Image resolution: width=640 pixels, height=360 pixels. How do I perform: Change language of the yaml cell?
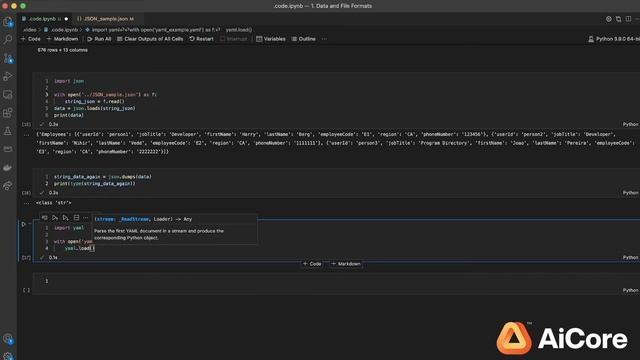click(630, 258)
